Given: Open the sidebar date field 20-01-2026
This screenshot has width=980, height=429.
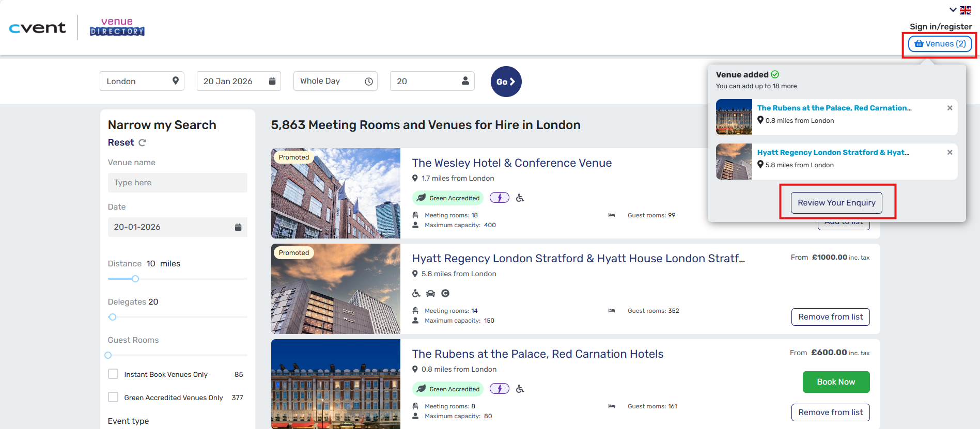Looking at the screenshot, I should [178, 227].
